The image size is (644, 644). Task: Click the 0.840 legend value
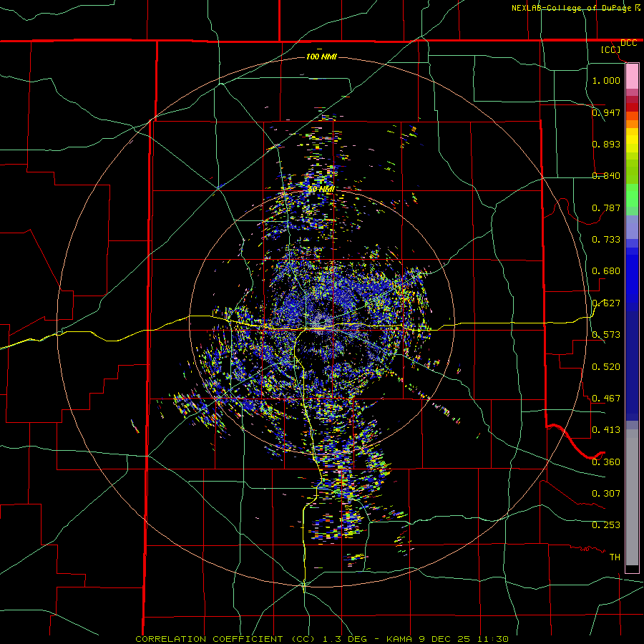[x=606, y=176]
